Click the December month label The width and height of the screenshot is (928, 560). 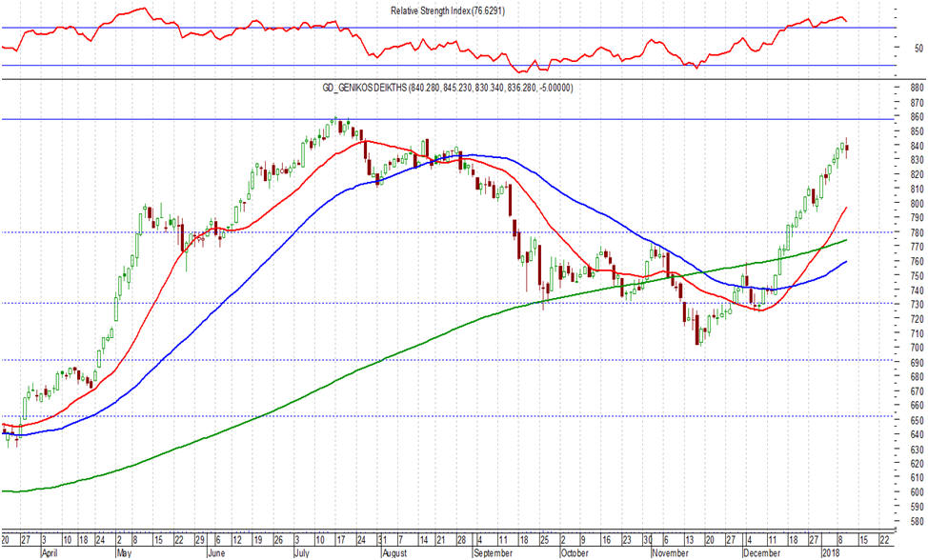(x=761, y=553)
